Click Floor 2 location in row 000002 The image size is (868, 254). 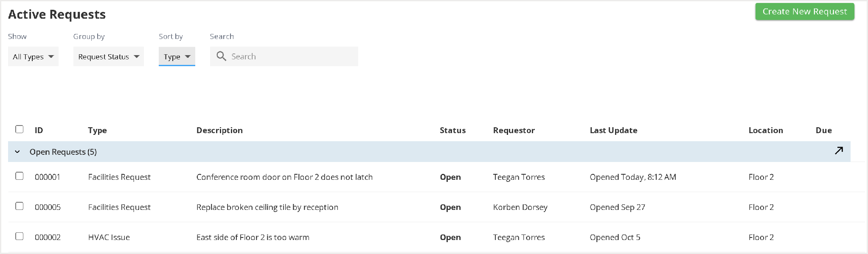pos(761,237)
